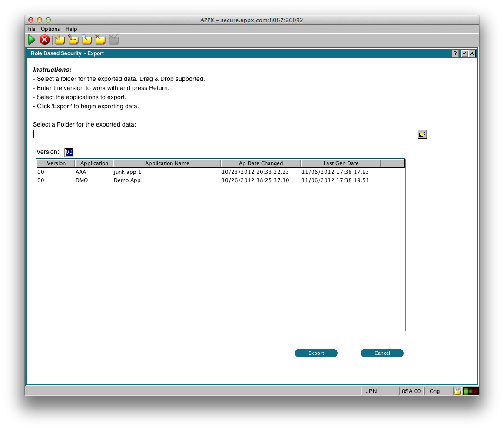The image size is (504, 430).
Task: Click the Delete mode red-X folder icon
Action: (100, 40)
